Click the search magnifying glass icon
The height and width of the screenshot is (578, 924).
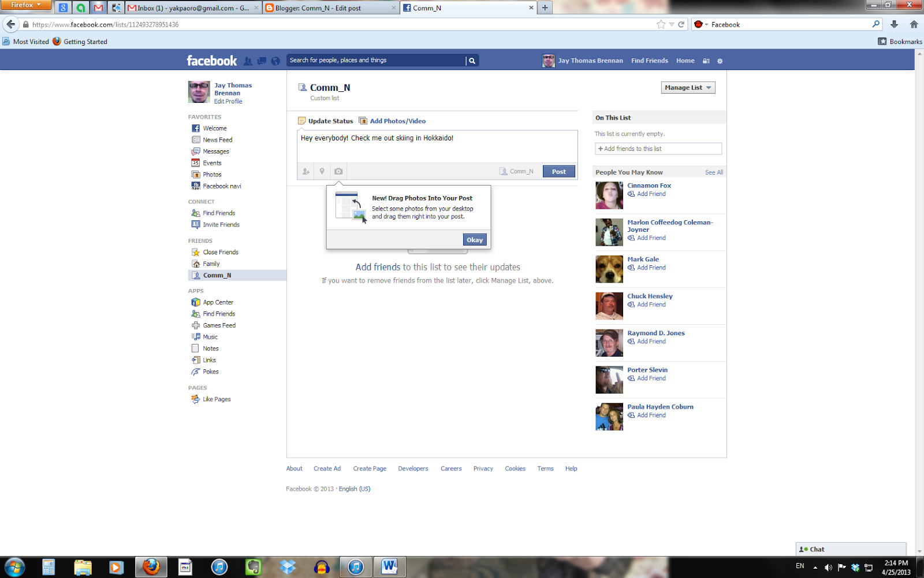[x=472, y=60]
